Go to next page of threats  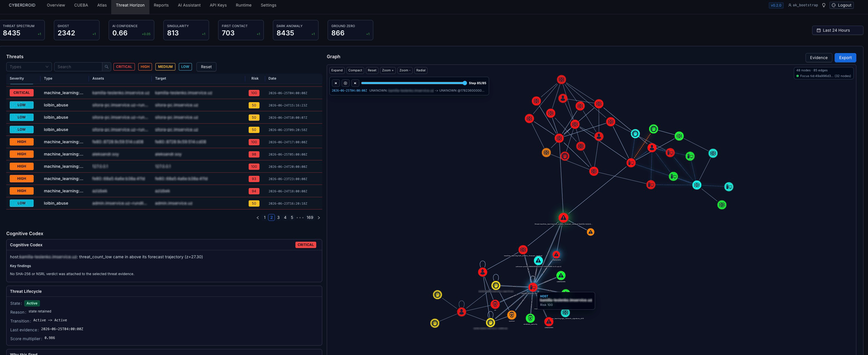[x=319, y=218]
